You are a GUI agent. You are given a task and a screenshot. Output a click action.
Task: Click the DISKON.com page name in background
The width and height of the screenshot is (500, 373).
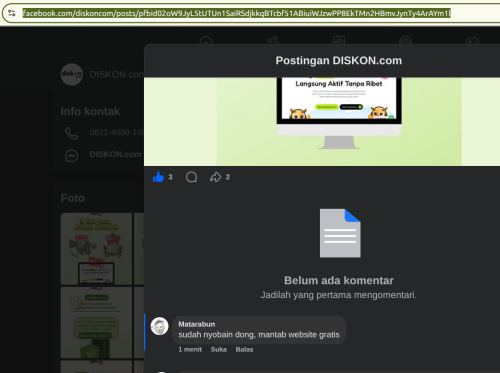(117, 74)
